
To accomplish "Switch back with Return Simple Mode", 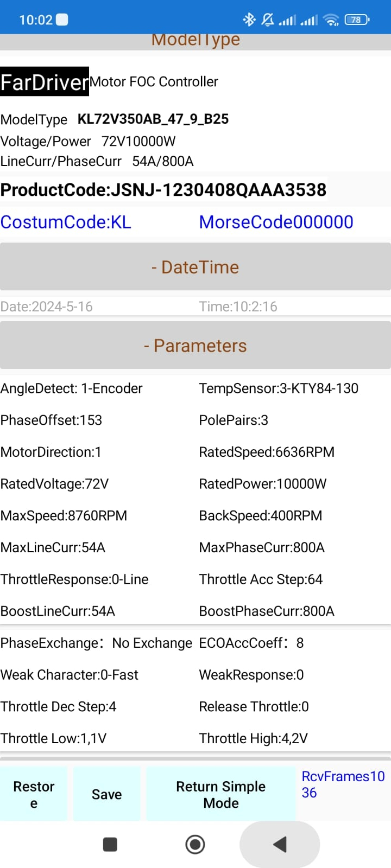I will click(x=220, y=794).
